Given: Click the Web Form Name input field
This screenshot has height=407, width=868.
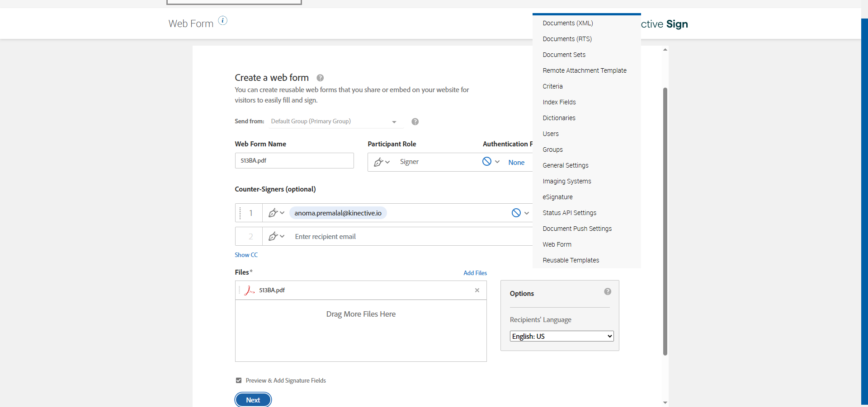Looking at the screenshot, I should pos(294,160).
